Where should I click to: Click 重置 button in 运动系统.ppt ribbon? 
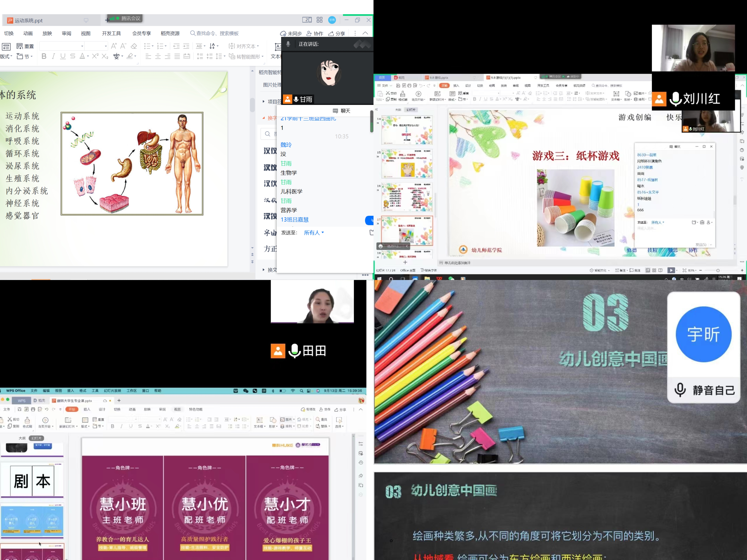(x=26, y=46)
